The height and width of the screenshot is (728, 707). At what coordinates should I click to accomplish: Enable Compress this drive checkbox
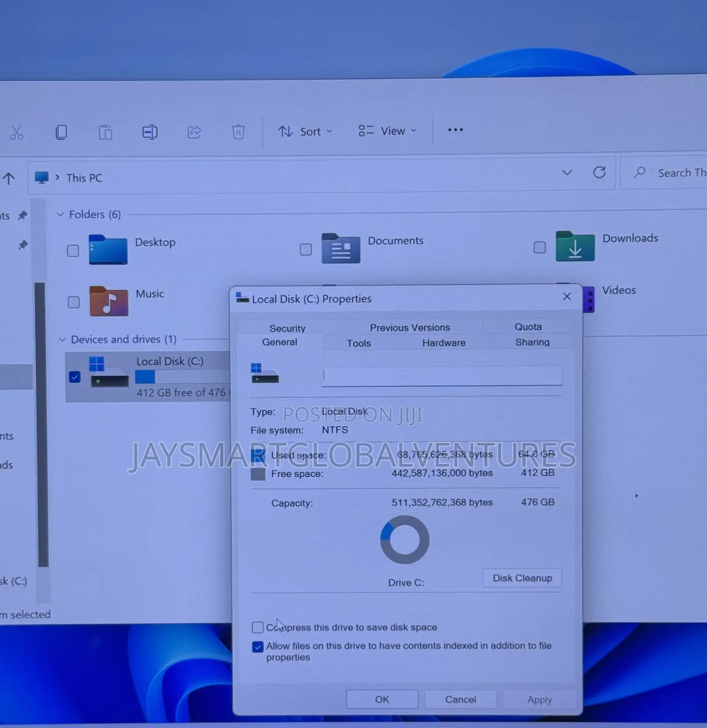tap(258, 627)
